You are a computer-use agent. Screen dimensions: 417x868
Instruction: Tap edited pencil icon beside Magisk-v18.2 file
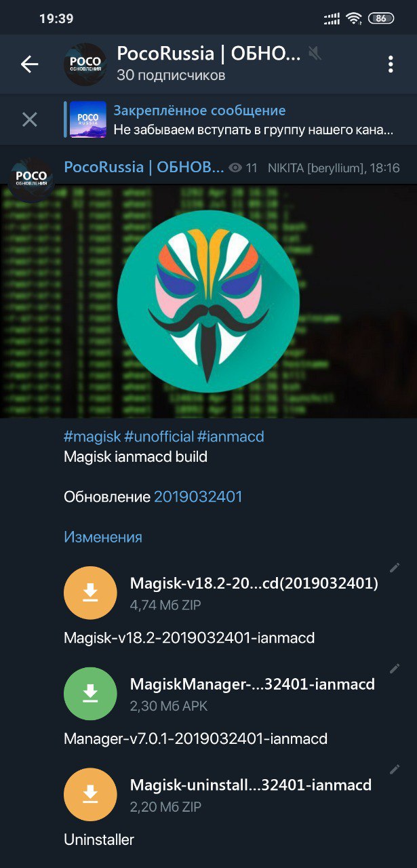pos(395,568)
